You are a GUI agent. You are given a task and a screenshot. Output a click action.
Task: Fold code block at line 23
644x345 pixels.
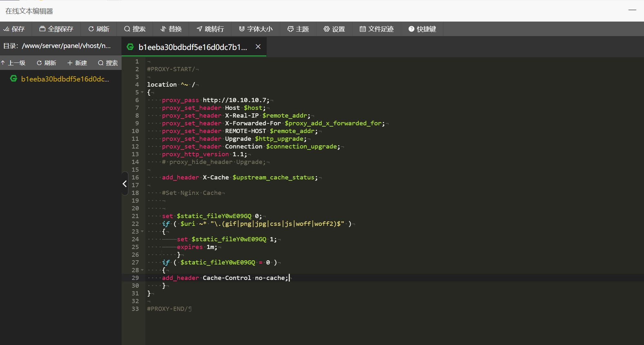142,232
